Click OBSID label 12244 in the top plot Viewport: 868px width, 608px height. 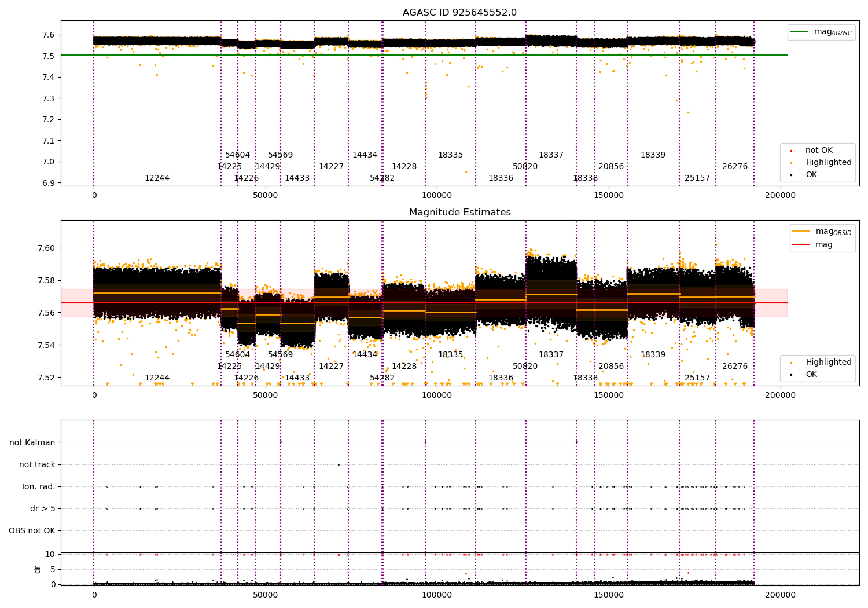(157, 178)
